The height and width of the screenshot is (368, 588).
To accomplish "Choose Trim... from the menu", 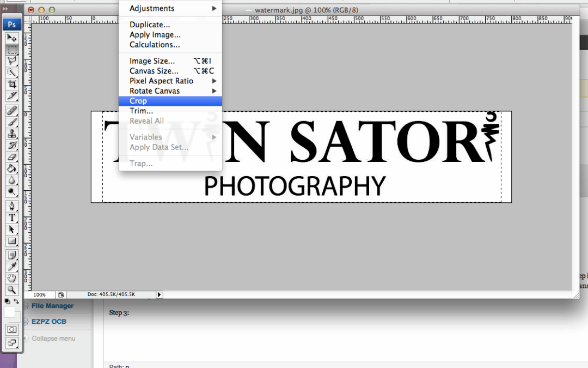I will 170,111.
